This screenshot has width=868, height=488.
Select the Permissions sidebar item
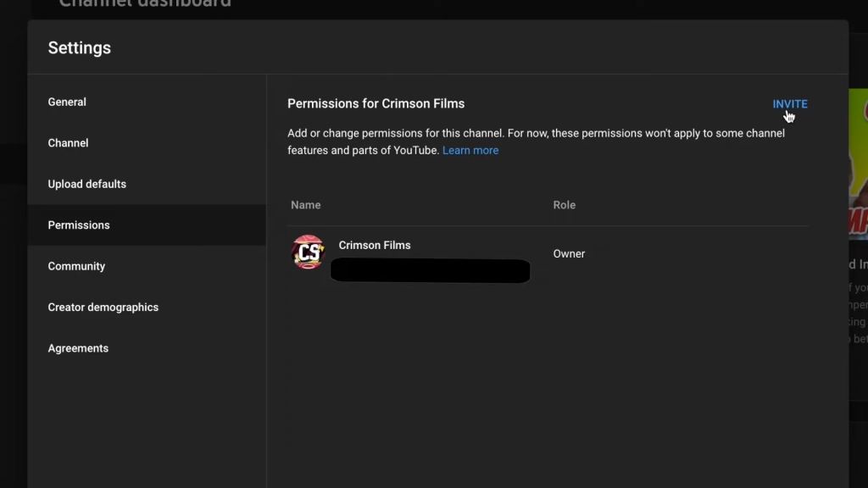[79, 225]
